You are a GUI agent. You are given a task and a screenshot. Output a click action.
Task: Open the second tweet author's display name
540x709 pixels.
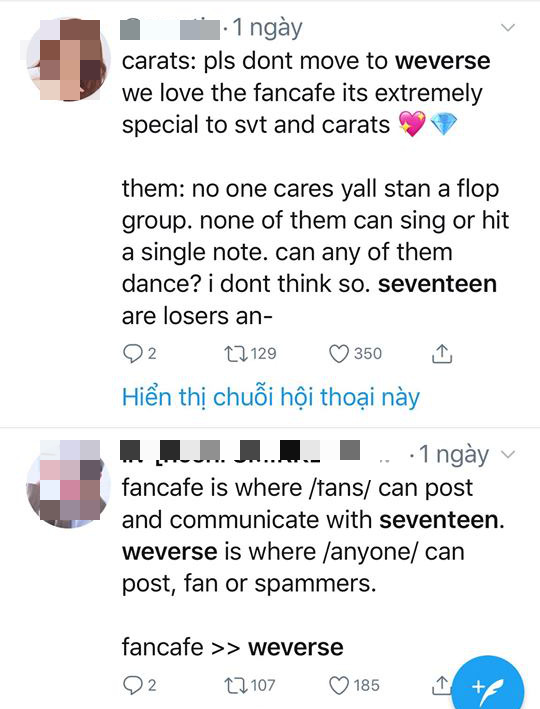pos(241,451)
